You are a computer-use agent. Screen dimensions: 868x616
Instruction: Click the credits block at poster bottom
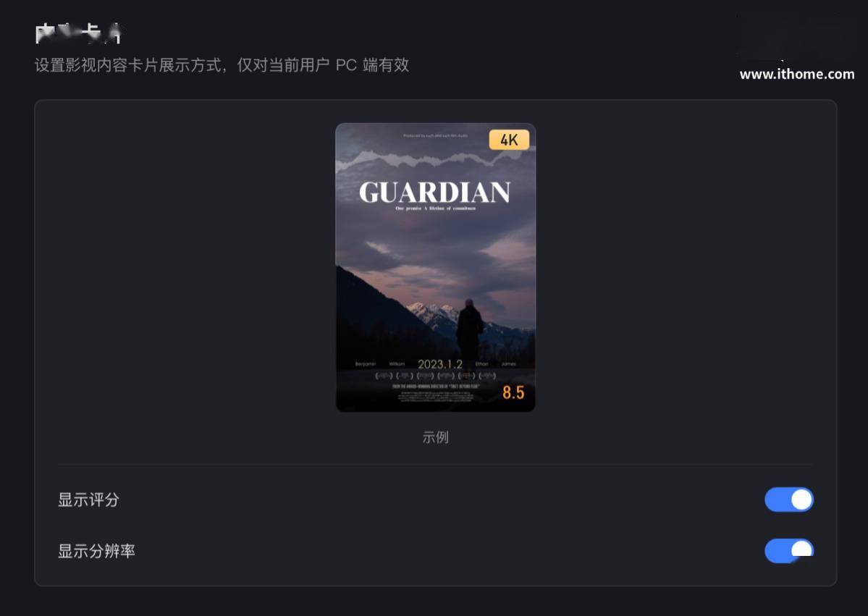coord(435,395)
